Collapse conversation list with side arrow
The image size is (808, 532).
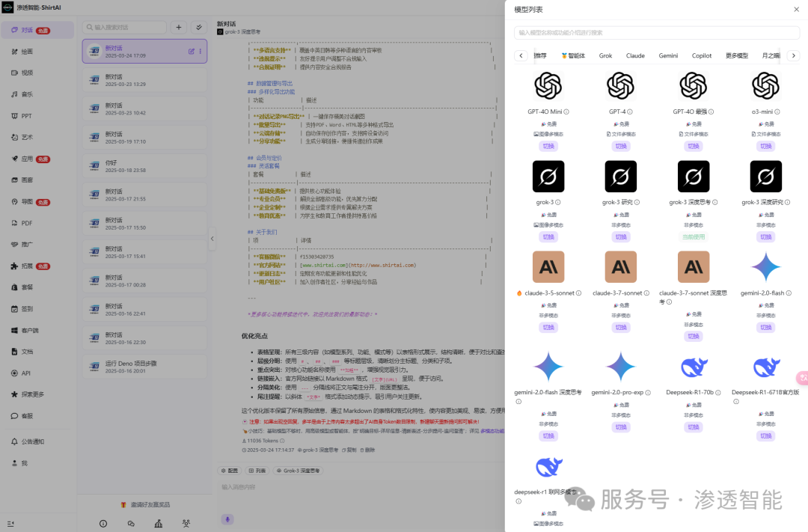pyautogui.click(x=212, y=239)
